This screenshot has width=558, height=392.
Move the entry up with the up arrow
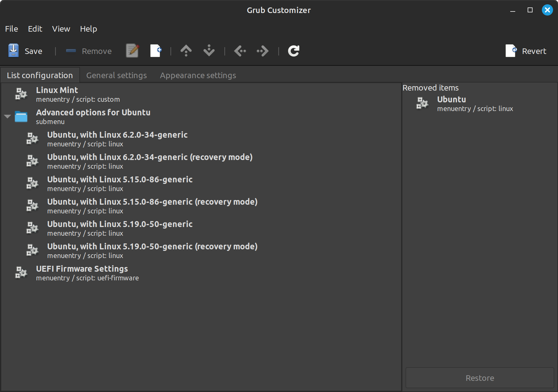[x=186, y=51]
